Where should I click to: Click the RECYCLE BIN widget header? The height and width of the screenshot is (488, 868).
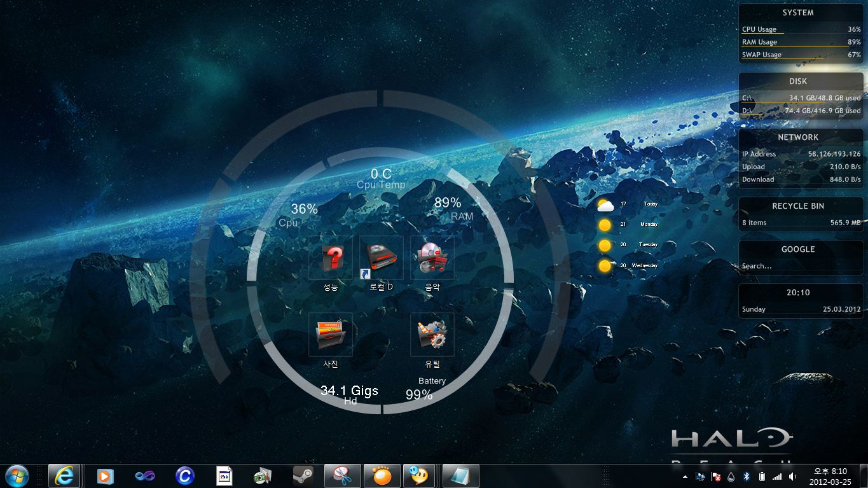pyautogui.click(x=798, y=206)
